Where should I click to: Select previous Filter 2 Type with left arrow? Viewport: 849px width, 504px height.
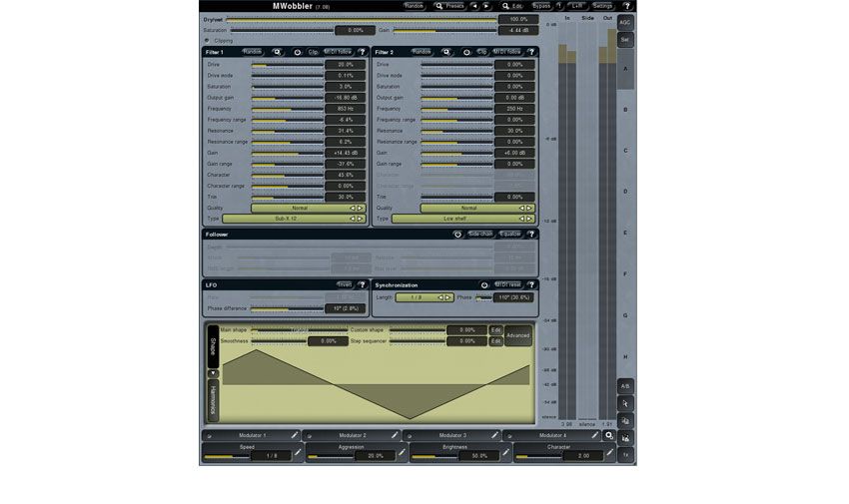point(522,219)
